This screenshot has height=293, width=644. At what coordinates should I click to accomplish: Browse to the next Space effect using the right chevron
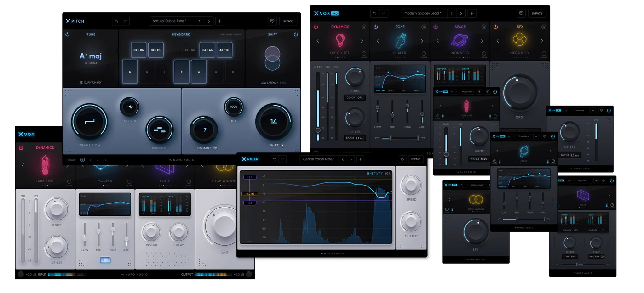(x=483, y=41)
